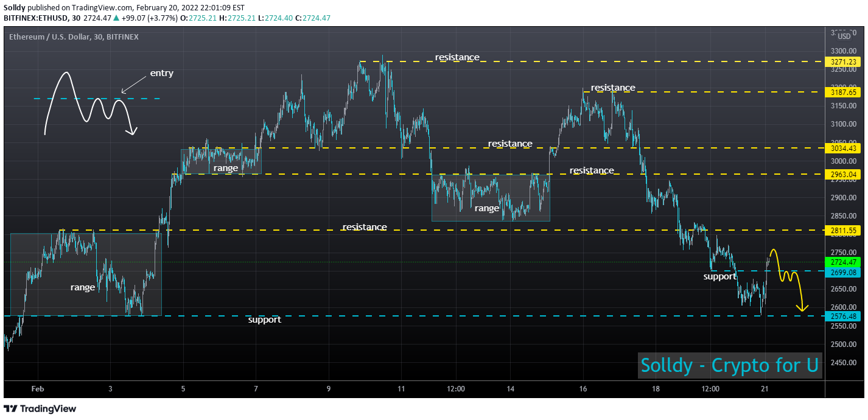Click the 2900.00 tick on the price axis
Screen dimensions: 868x420
844,198
